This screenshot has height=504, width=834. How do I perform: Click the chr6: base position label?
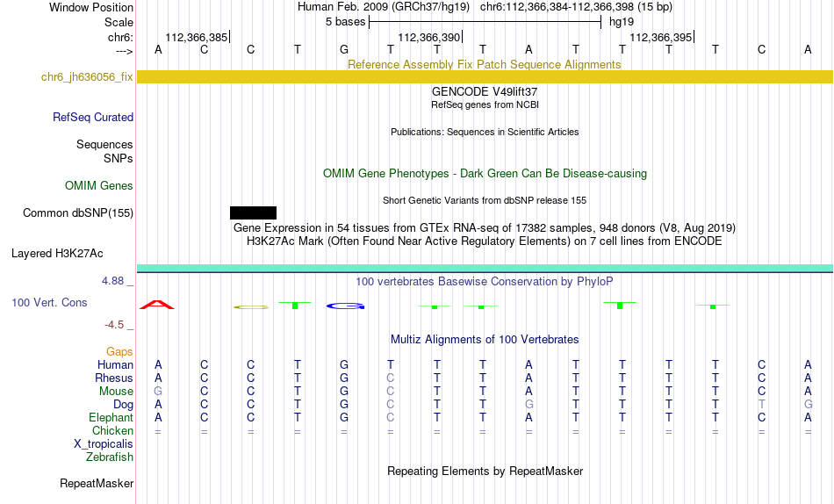coord(120,37)
